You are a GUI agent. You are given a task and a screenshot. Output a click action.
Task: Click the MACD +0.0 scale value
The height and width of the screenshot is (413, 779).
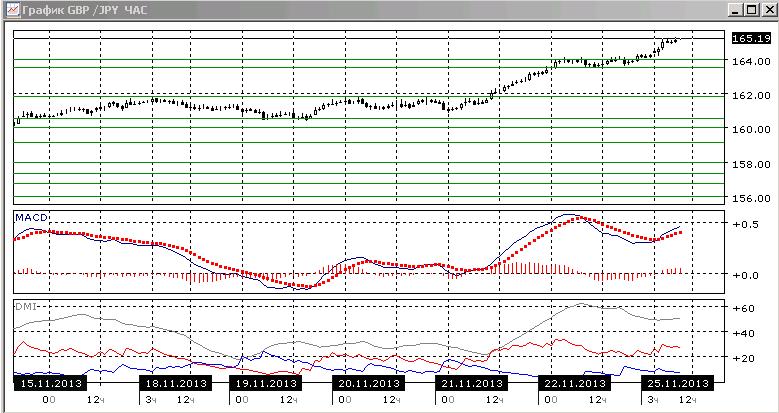[x=746, y=275]
